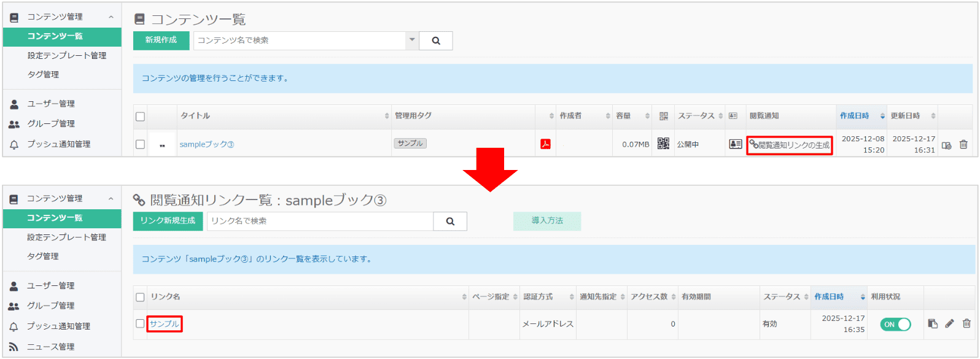Delete the サンプル link using trash icon
980x359 pixels.
click(x=966, y=323)
